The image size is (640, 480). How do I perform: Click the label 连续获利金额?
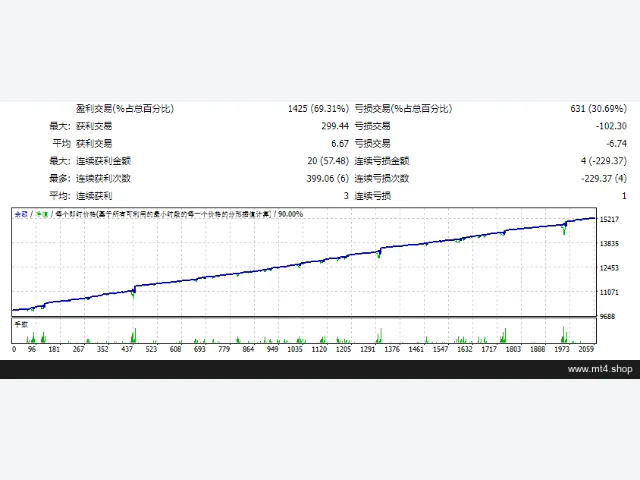[103, 161]
